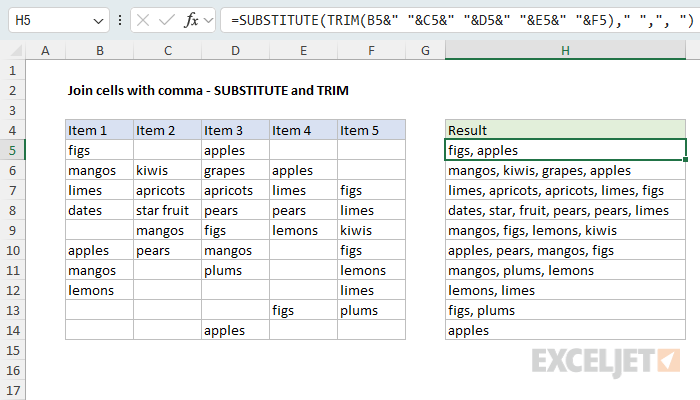
Task: Select column E header
Action: tap(303, 50)
